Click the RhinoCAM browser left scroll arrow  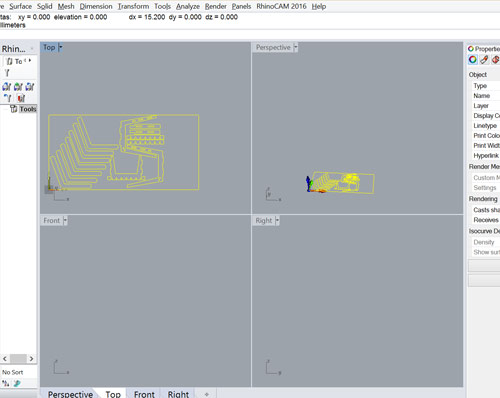tap(5, 359)
